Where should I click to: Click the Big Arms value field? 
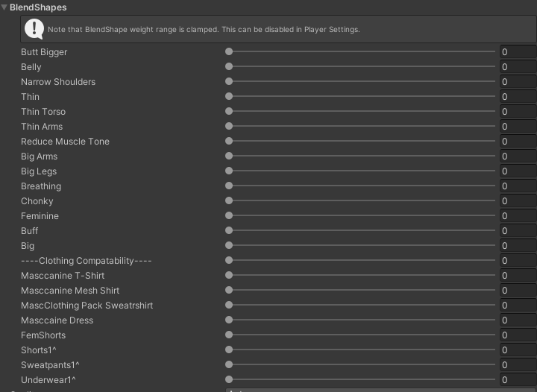coord(517,157)
